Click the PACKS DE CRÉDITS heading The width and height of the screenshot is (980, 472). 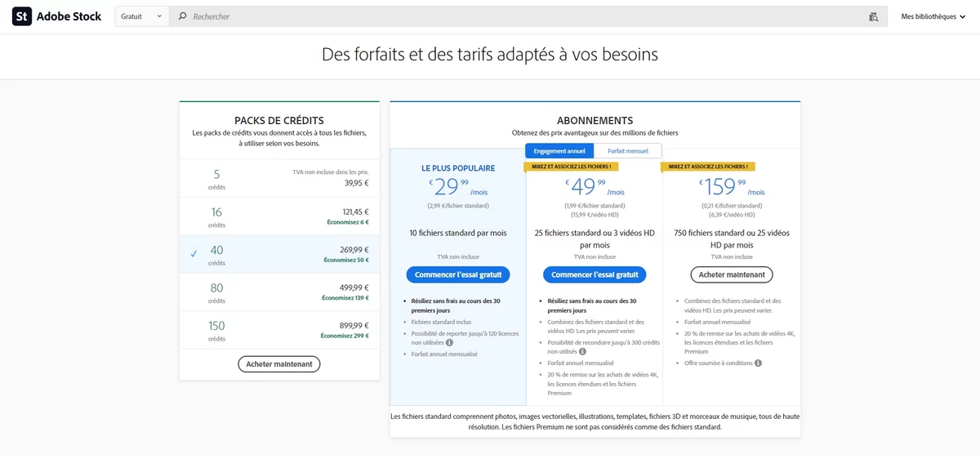click(279, 120)
